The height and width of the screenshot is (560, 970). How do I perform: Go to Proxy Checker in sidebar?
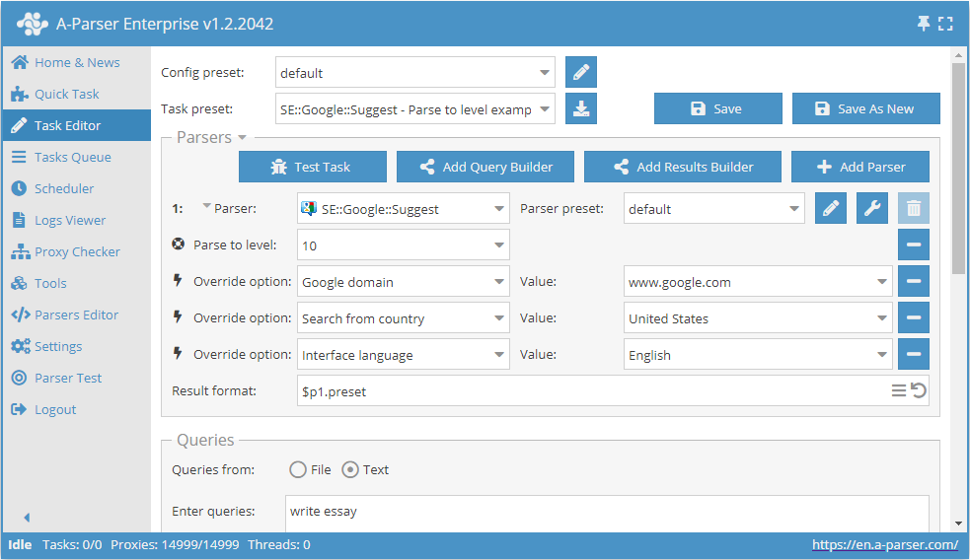(77, 251)
